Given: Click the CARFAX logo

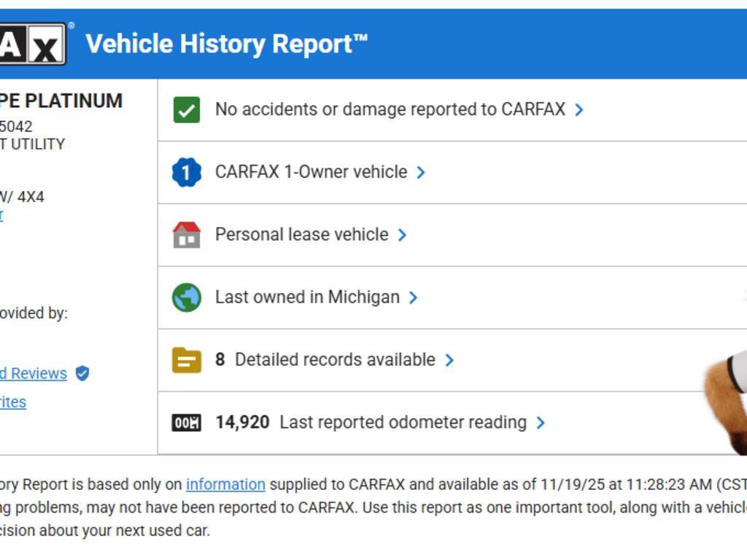Looking at the screenshot, I should click(33, 44).
